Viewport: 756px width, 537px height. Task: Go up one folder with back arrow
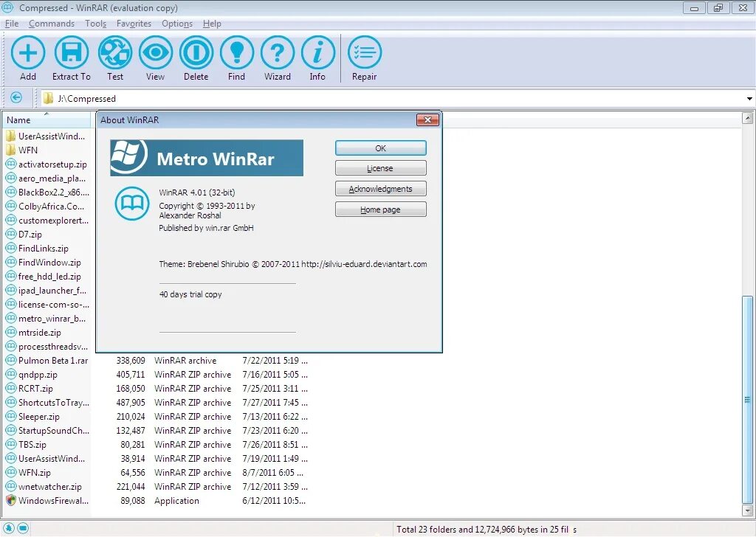tap(16, 98)
